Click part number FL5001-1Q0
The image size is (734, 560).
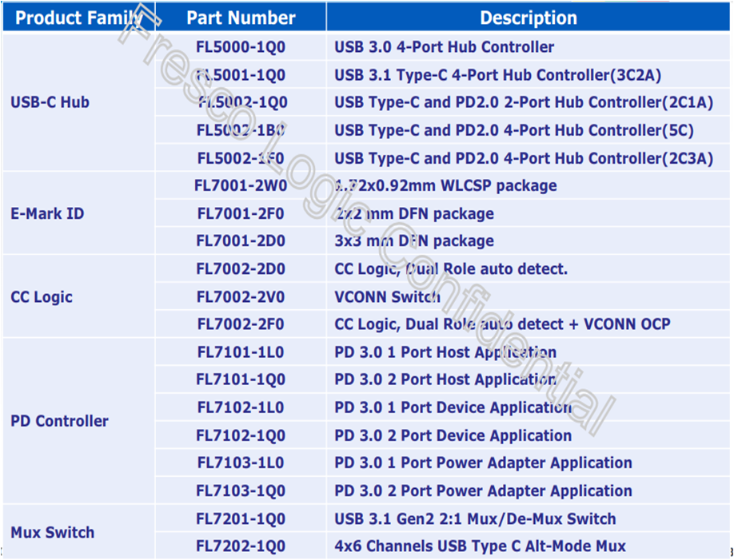point(241,75)
